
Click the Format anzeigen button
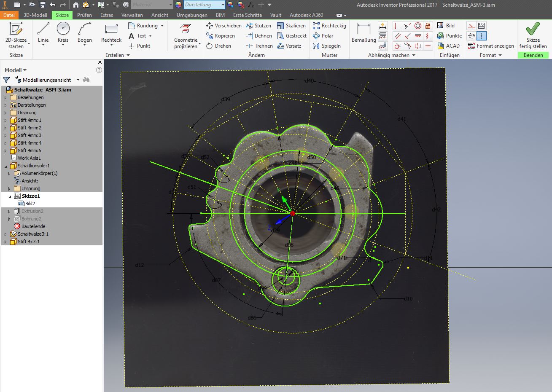[x=491, y=46]
